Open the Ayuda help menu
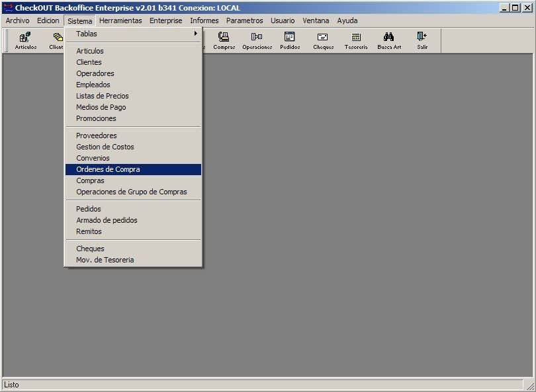Screen dimensions: 536x392 point(347,21)
